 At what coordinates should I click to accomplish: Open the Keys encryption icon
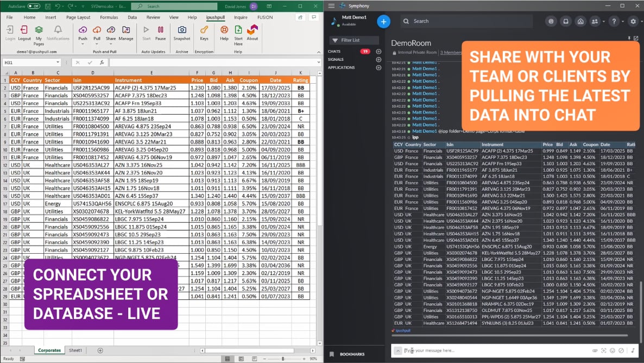(204, 29)
